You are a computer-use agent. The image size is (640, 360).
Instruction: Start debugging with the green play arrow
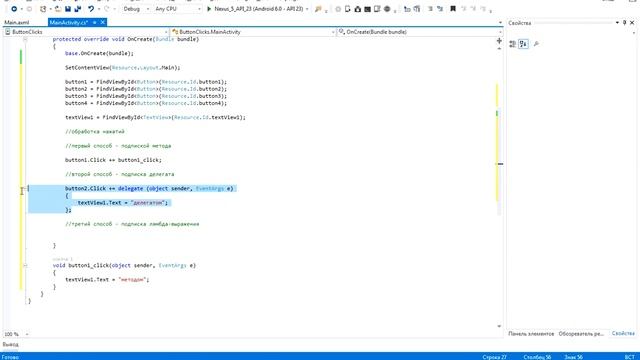click(209, 9)
